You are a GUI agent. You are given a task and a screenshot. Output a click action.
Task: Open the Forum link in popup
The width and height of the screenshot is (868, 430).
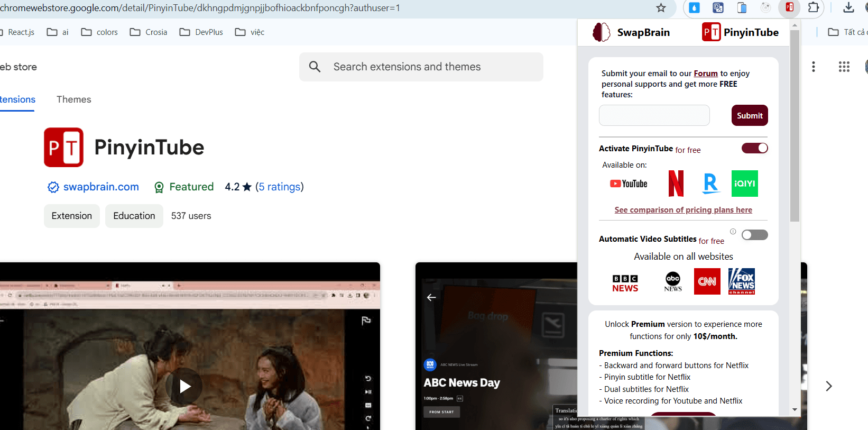[x=706, y=74]
